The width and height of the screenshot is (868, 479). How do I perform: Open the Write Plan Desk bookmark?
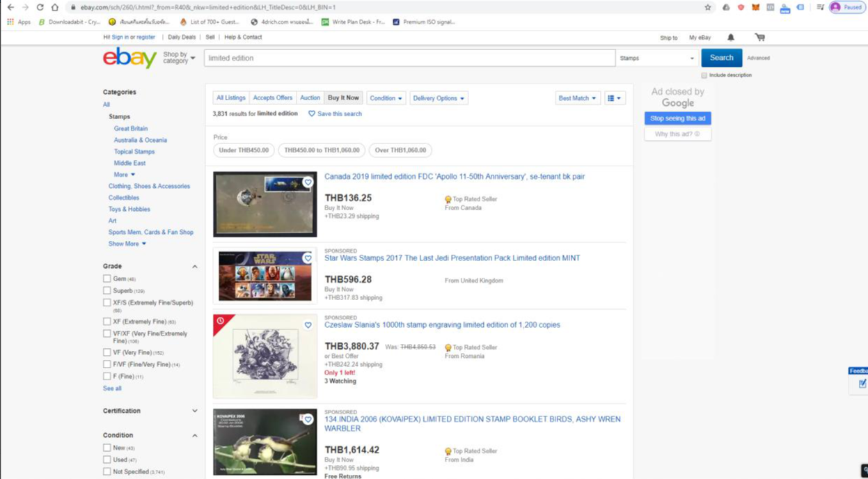(x=353, y=22)
